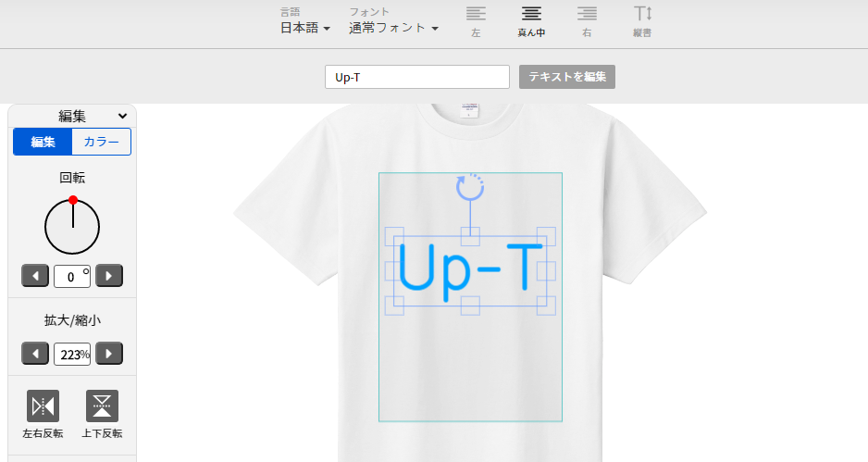Click the top-center resize handle of text box
The width and height of the screenshot is (868, 462).
pyautogui.click(x=470, y=236)
